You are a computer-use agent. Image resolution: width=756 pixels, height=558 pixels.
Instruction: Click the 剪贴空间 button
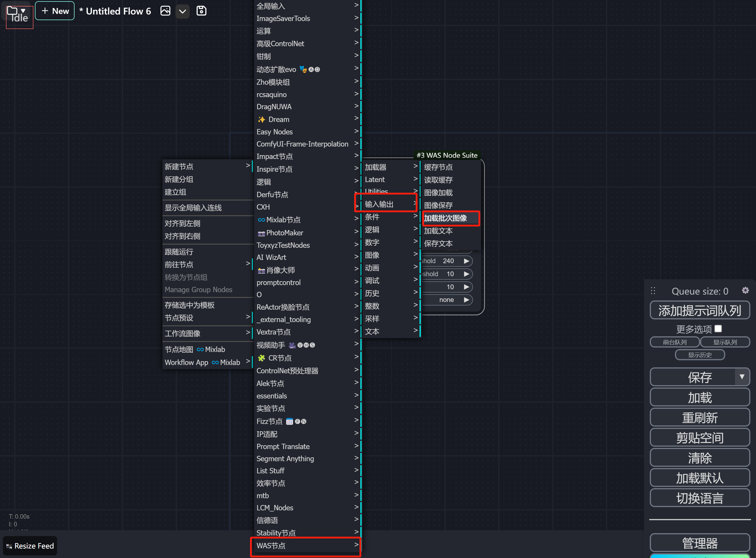(x=699, y=438)
